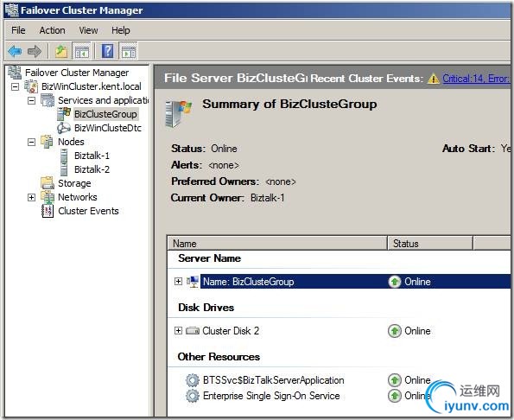Screen dimensions: 514x420
Task: Open the File menu
Action: (18, 30)
